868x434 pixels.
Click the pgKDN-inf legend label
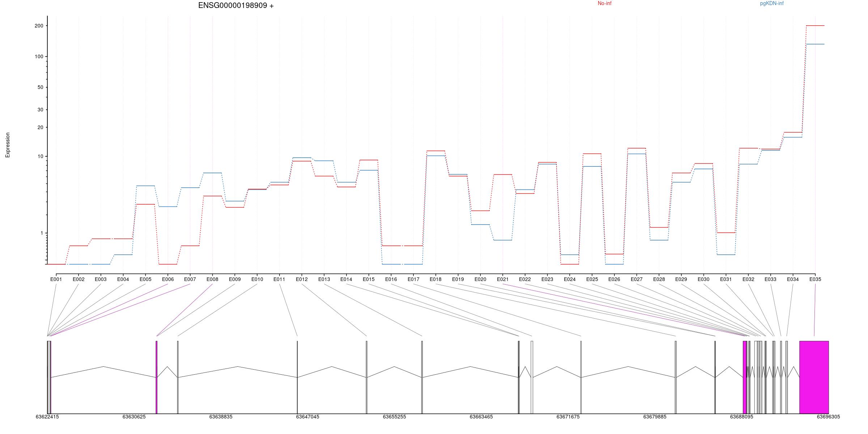[771, 4]
